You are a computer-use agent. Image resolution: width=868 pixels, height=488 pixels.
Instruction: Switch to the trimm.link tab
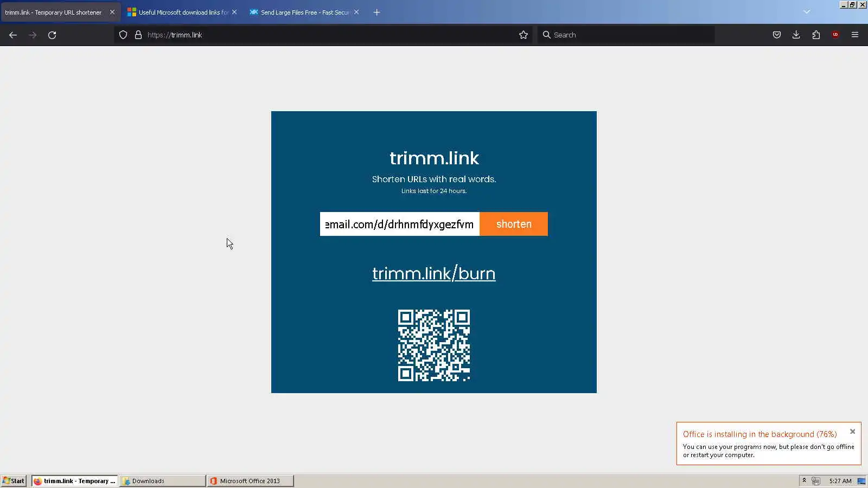pyautogui.click(x=60, y=12)
